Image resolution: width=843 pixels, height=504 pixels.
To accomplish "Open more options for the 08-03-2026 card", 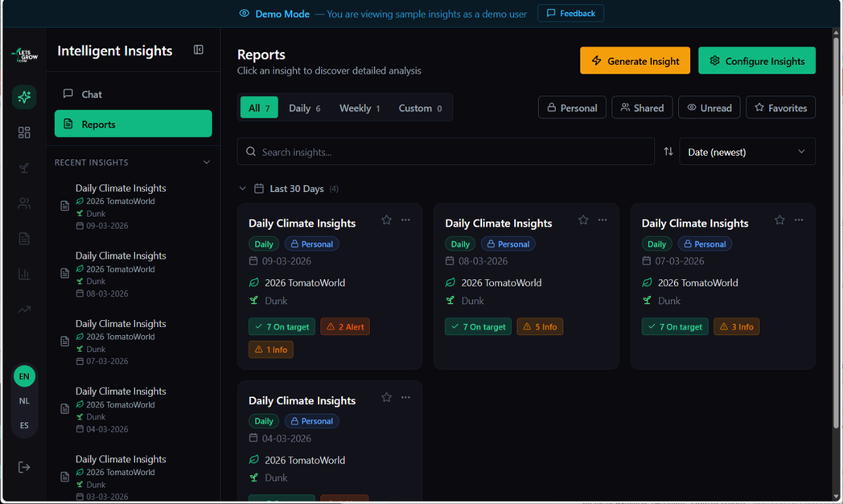I will 602,219.
